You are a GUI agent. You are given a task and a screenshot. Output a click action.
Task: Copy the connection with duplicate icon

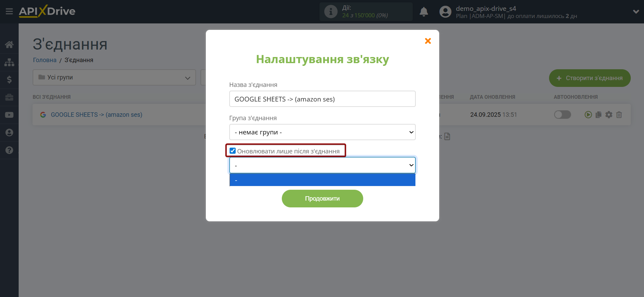click(x=599, y=115)
